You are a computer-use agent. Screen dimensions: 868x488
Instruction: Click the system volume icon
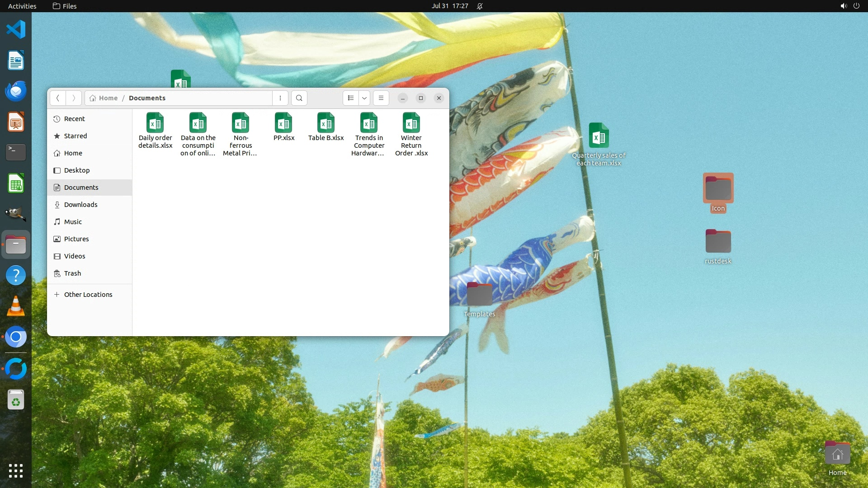point(843,6)
